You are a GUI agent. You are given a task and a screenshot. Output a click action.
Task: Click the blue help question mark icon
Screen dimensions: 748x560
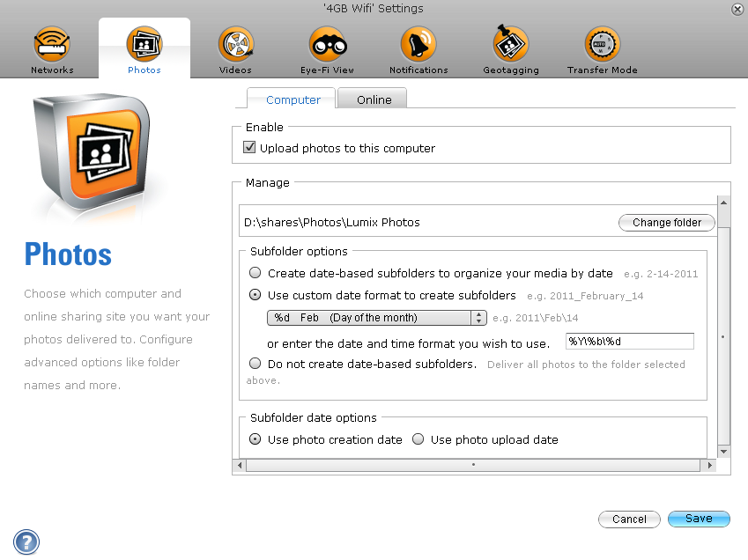click(26, 542)
